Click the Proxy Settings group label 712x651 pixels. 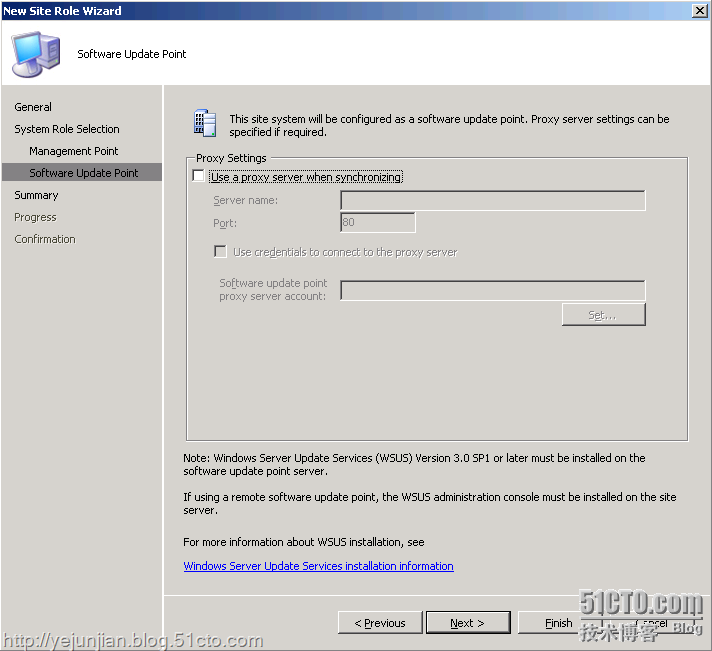point(231,158)
